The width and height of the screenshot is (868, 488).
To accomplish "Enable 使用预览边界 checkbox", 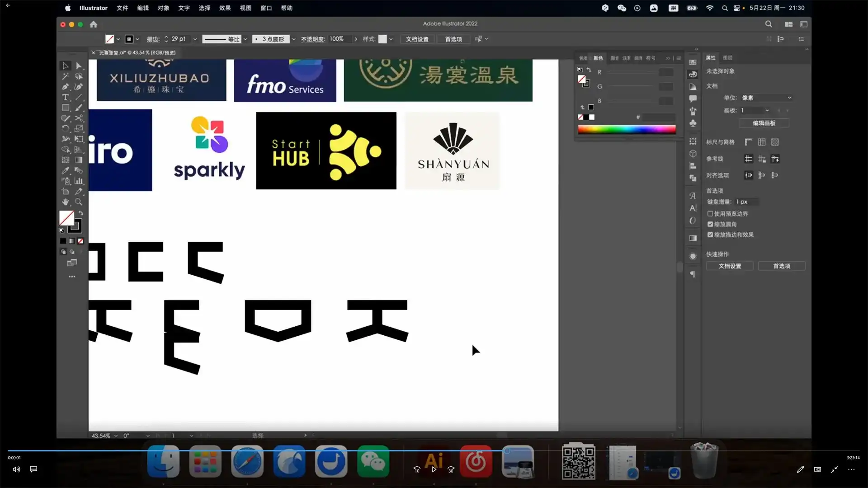I will tap(710, 214).
